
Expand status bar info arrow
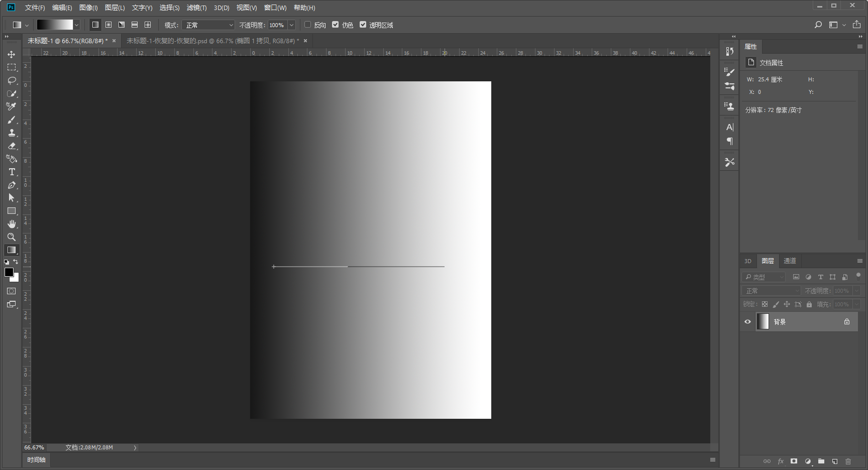[135, 447]
